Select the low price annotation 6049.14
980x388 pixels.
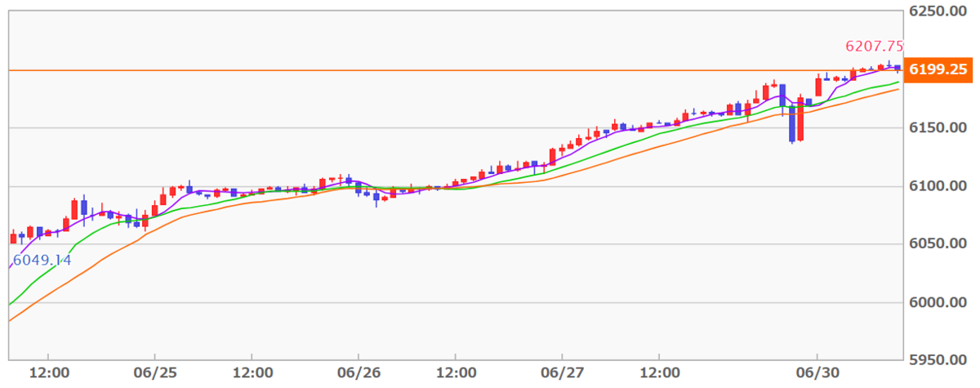pyautogui.click(x=42, y=261)
